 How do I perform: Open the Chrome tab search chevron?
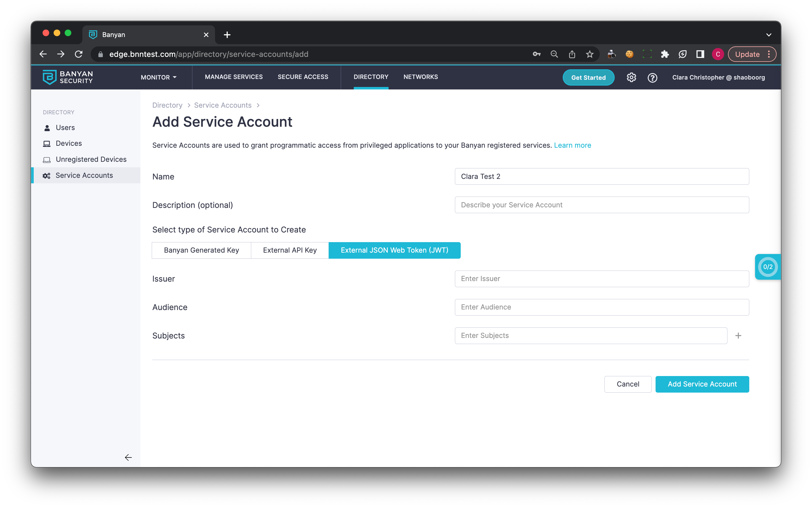pyautogui.click(x=769, y=35)
